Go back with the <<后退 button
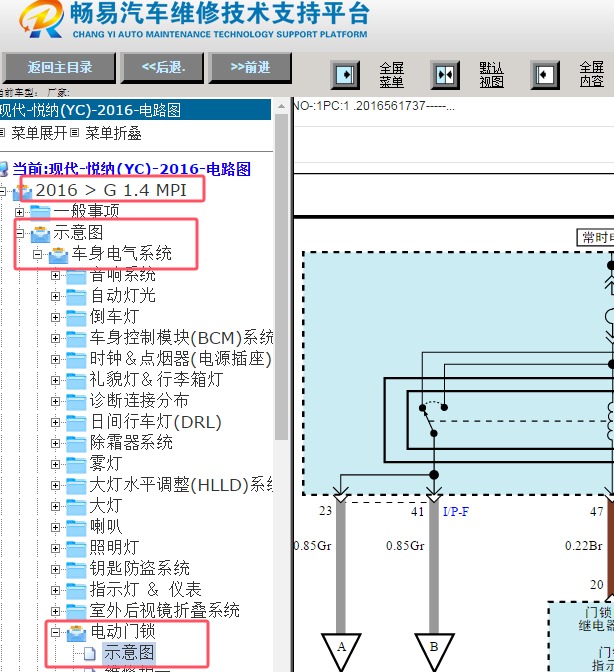The width and height of the screenshot is (614, 672). (x=163, y=67)
